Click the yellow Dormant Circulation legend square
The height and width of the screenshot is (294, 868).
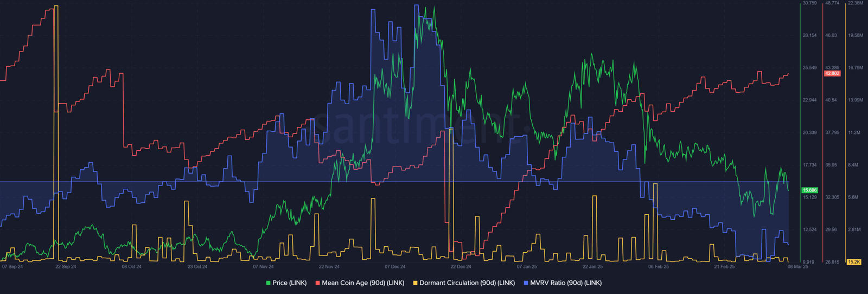pyautogui.click(x=416, y=283)
